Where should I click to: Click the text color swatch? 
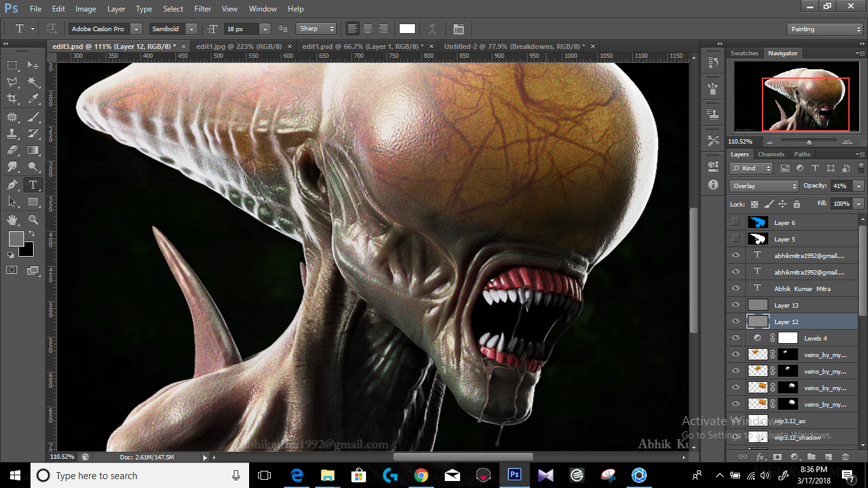pyautogui.click(x=407, y=29)
